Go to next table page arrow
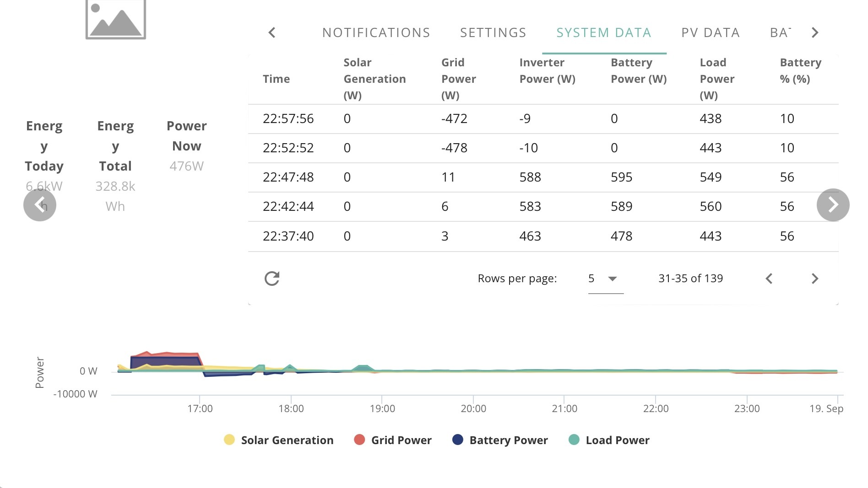Screen dimensions: 868x488 click(x=815, y=279)
